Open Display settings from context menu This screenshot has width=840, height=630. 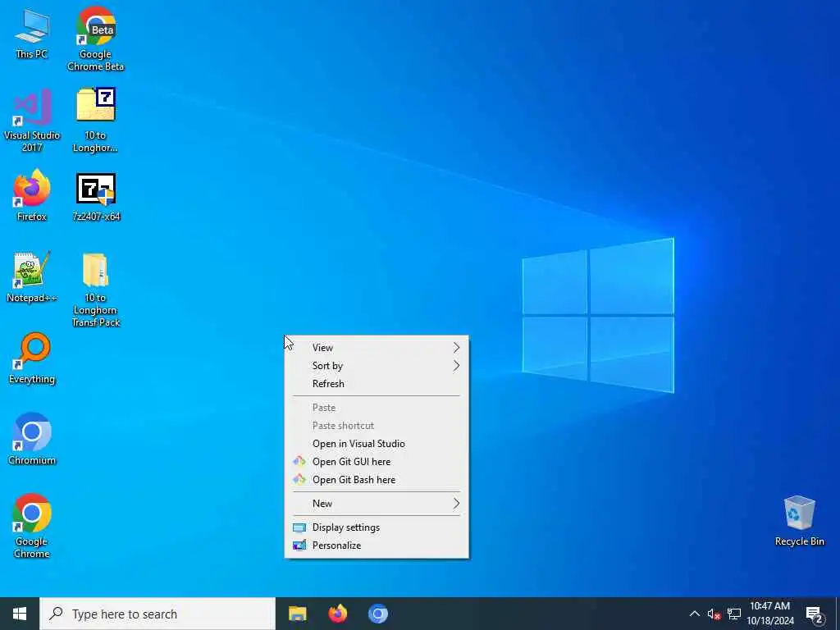[377, 527]
